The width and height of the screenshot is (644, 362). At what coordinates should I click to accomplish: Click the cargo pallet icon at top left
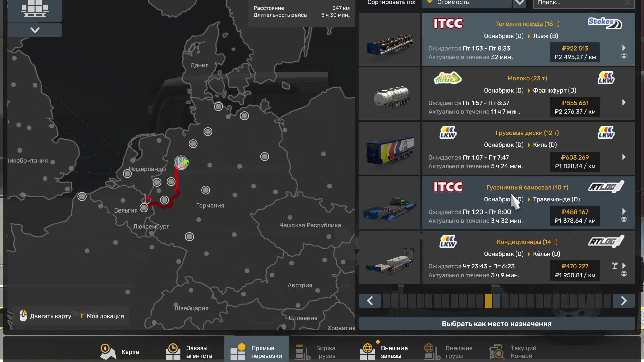pos(35,8)
